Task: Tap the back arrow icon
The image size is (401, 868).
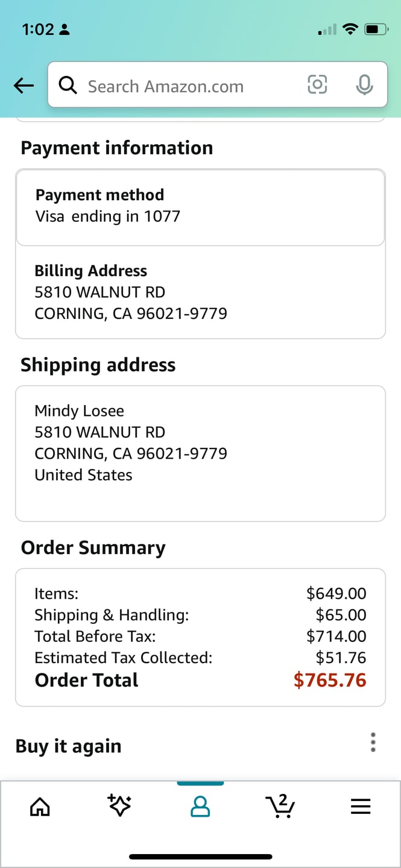Action: point(24,86)
